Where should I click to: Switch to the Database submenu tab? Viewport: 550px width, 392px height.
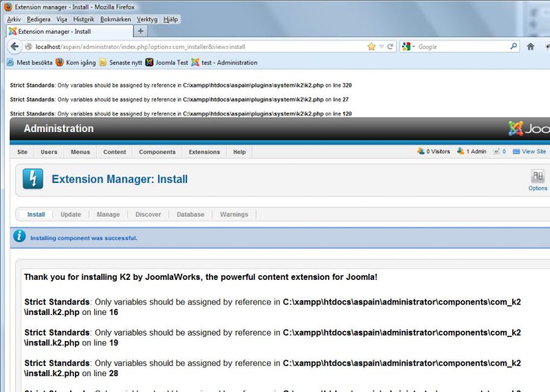tap(190, 215)
